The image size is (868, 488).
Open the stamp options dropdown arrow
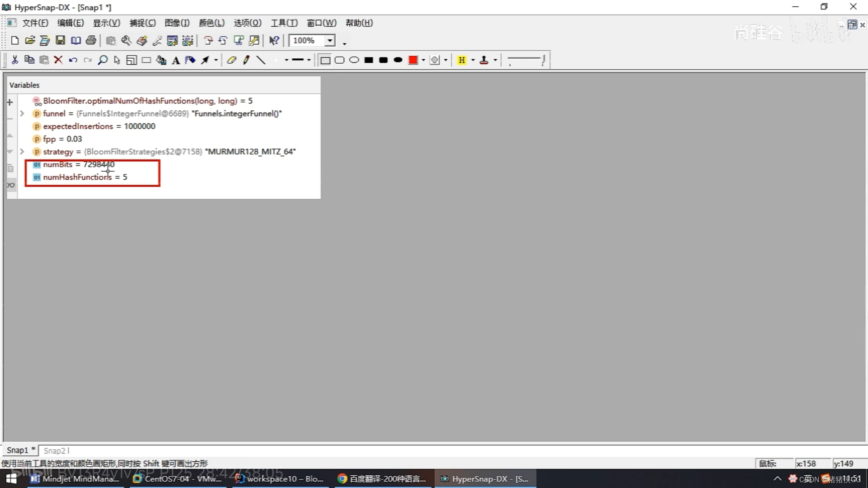click(x=495, y=60)
